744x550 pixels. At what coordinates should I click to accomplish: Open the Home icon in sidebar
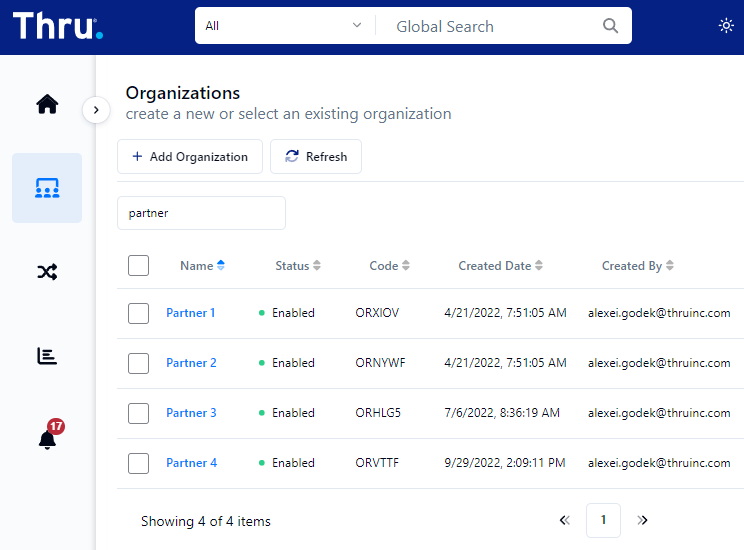(47, 104)
